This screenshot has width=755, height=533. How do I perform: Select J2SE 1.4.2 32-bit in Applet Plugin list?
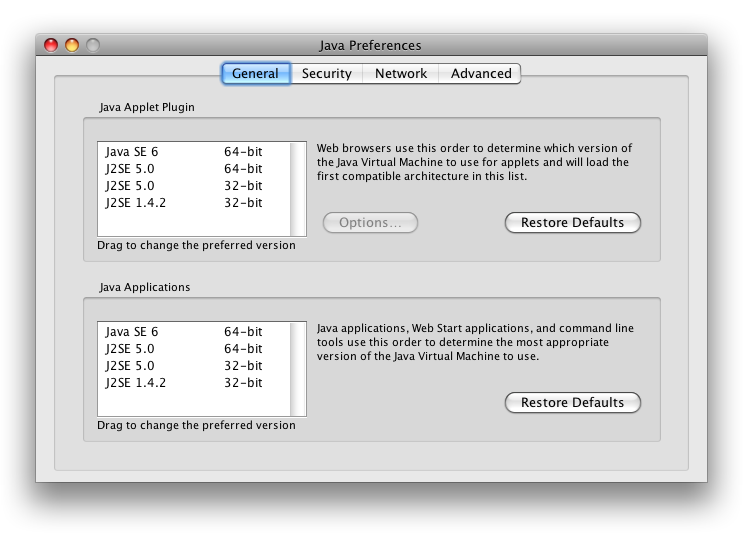185,203
